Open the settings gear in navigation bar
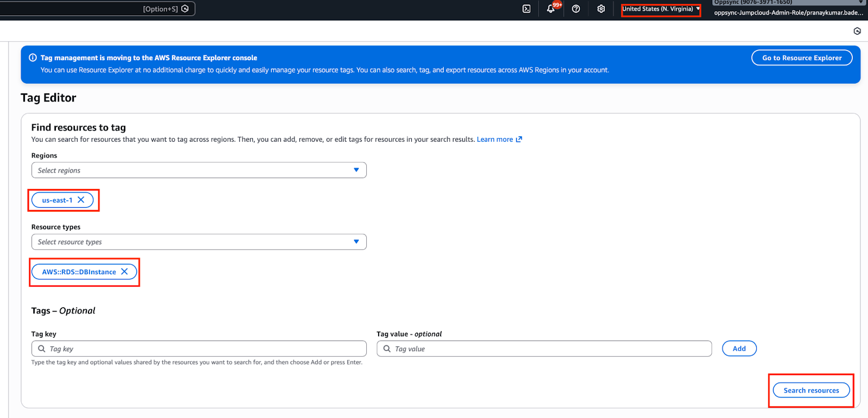This screenshot has width=868, height=418. 601,9
